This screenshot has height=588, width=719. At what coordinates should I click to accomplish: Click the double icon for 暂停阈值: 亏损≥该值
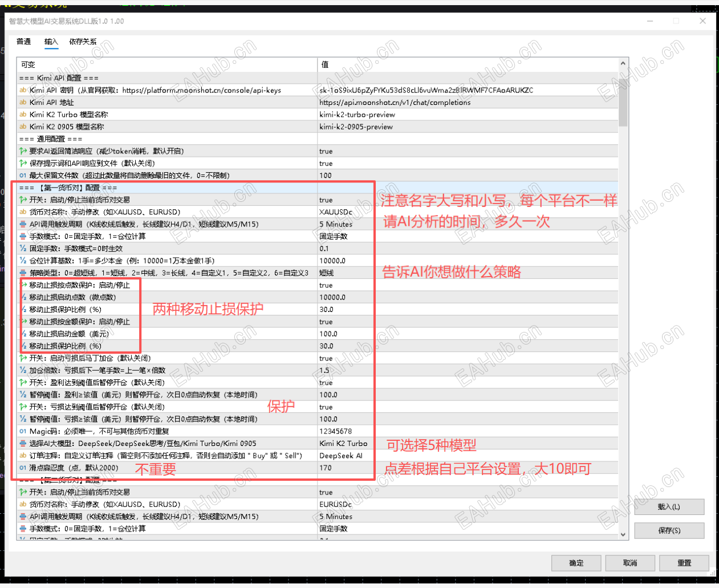[23, 419]
